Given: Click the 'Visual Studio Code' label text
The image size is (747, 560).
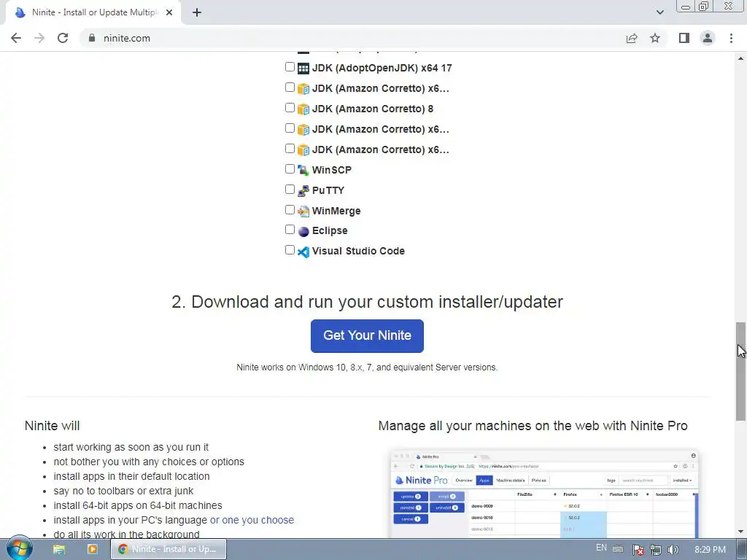Looking at the screenshot, I should 358,251.
